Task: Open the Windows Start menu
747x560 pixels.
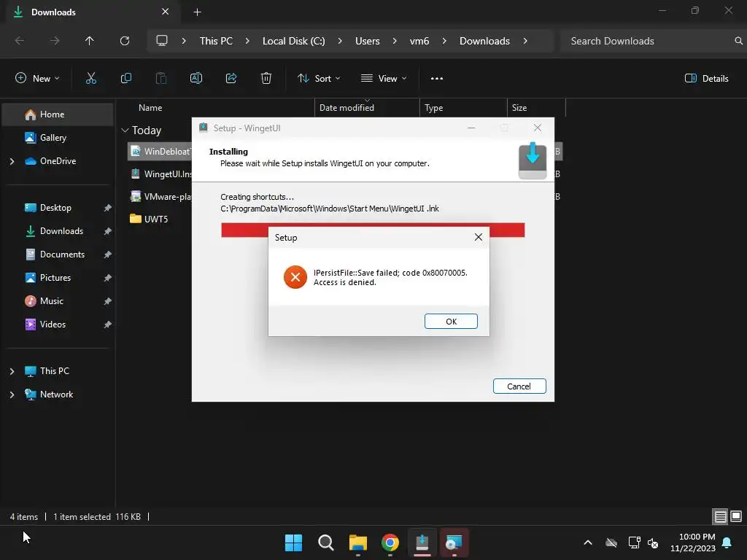Action: [293, 542]
